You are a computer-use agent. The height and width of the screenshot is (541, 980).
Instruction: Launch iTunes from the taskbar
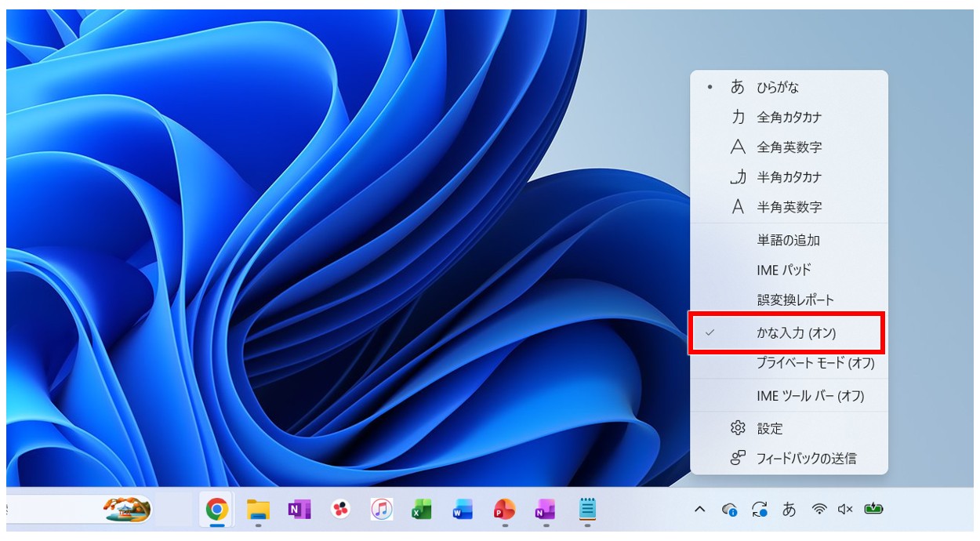[x=381, y=510]
